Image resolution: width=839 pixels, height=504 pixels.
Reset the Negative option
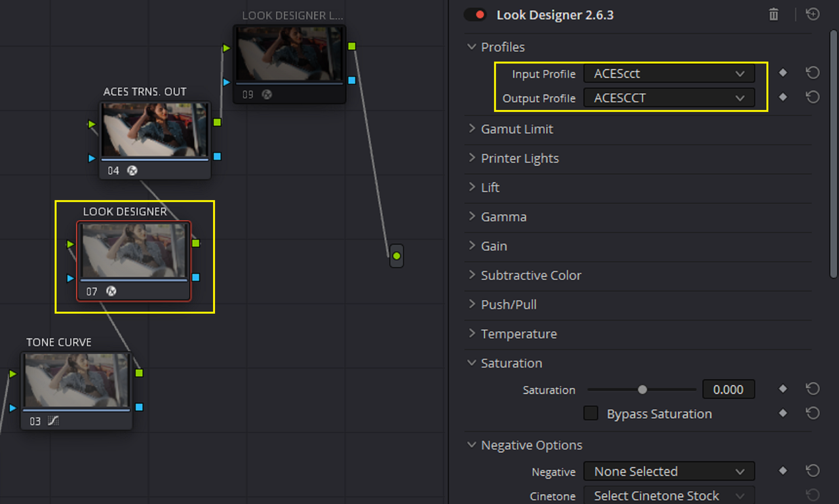(x=813, y=471)
